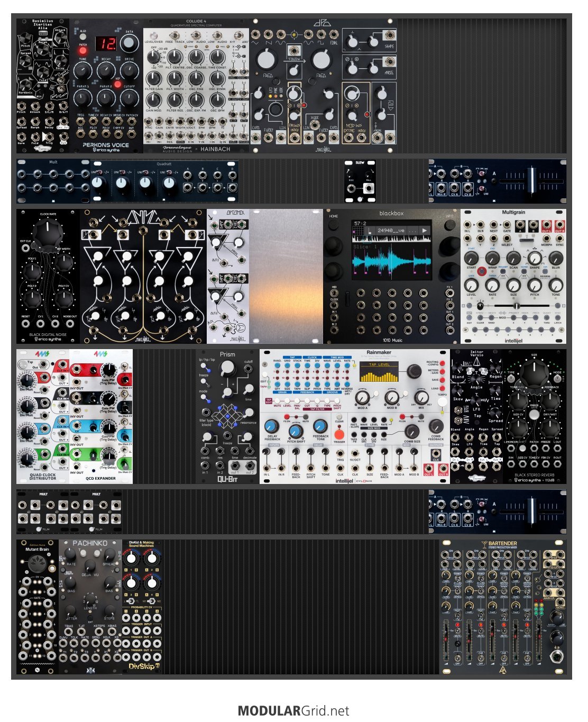Click the OUT 2 jack on the blackbox
Viewport: 588px width, 722px height.
(449, 331)
